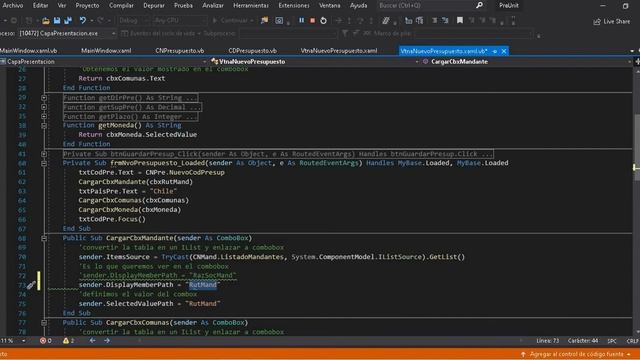The width and height of the screenshot is (640, 360).
Task: Switch to VtnaNuevoPresupuesto.xaml tab
Action: (339, 51)
